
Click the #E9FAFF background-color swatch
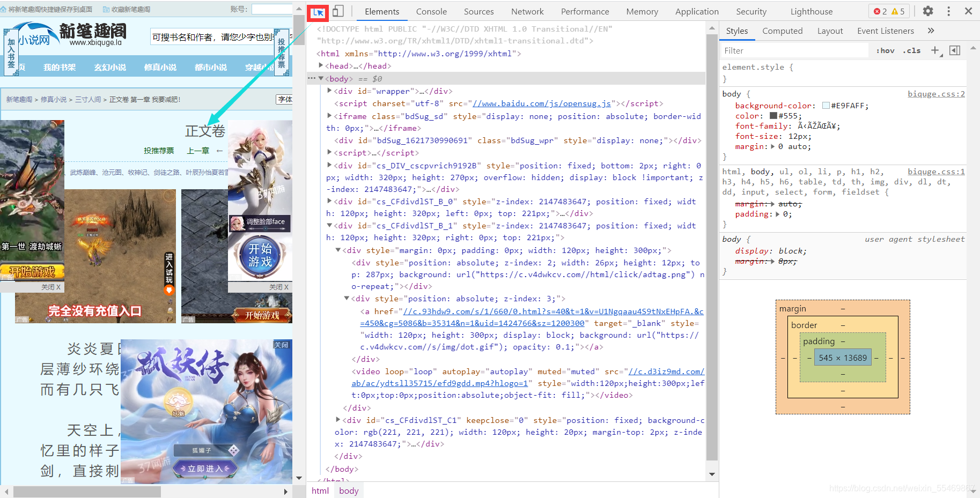(826, 106)
